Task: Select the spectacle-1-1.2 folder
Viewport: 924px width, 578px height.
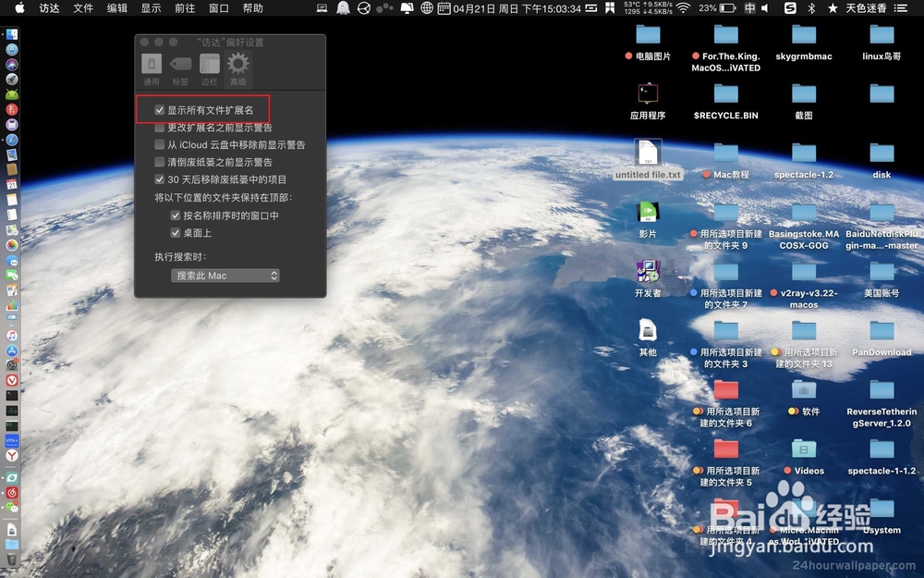Action: pyautogui.click(x=881, y=449)
